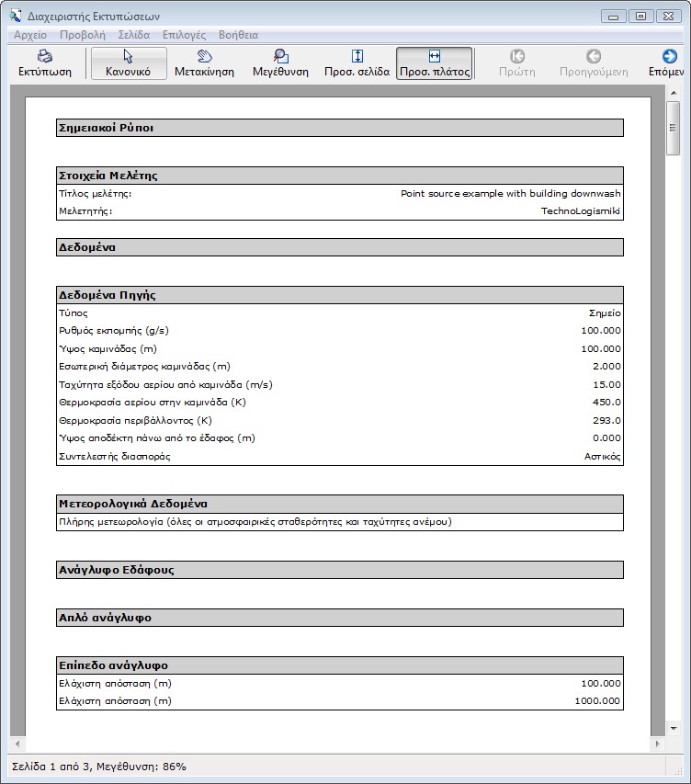Click the Εκτύπωση printer icon
The image size is (691, 784).
44,56
